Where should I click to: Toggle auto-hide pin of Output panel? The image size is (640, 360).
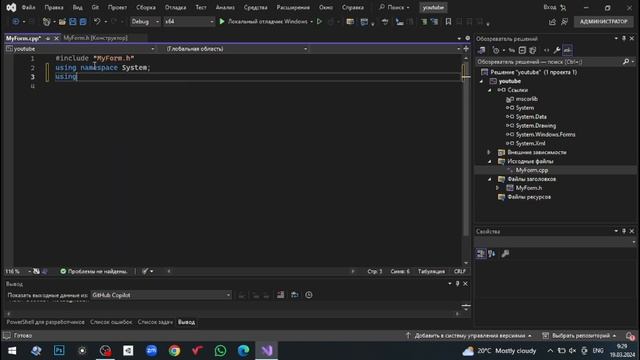click(x=457, y=284)
